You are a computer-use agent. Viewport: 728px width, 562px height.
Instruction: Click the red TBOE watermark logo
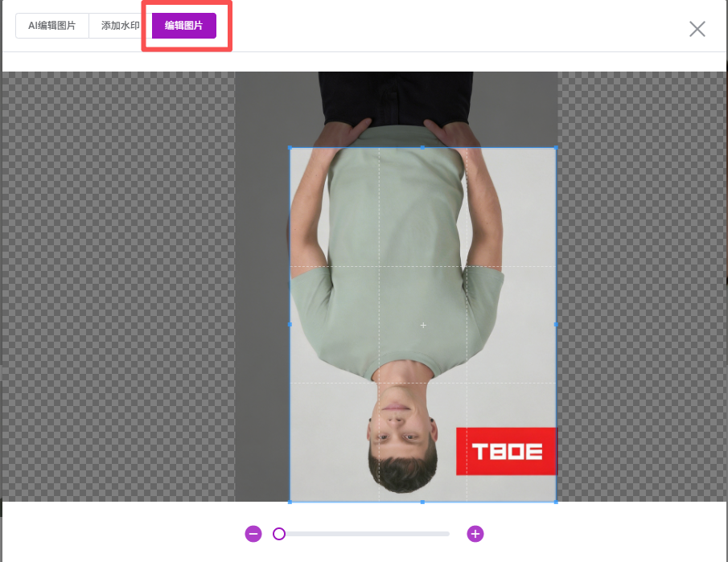pos(506,451)
